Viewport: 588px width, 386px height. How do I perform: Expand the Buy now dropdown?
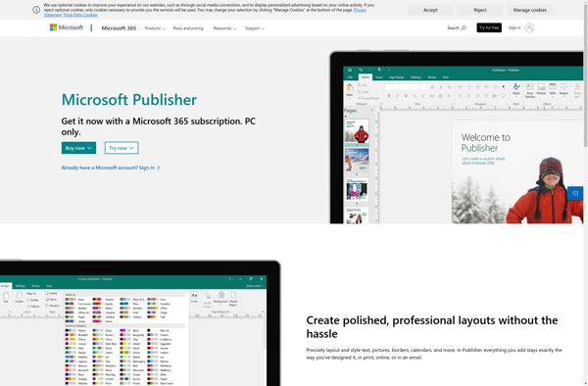click(78, 148)
